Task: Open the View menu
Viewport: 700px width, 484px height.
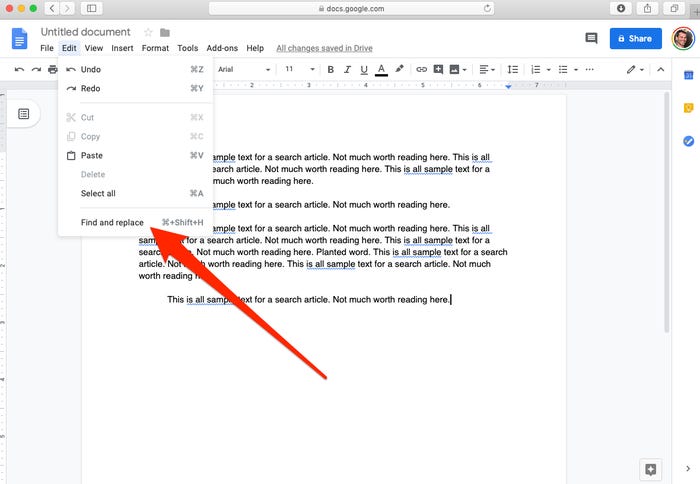Action: point(94,48)
